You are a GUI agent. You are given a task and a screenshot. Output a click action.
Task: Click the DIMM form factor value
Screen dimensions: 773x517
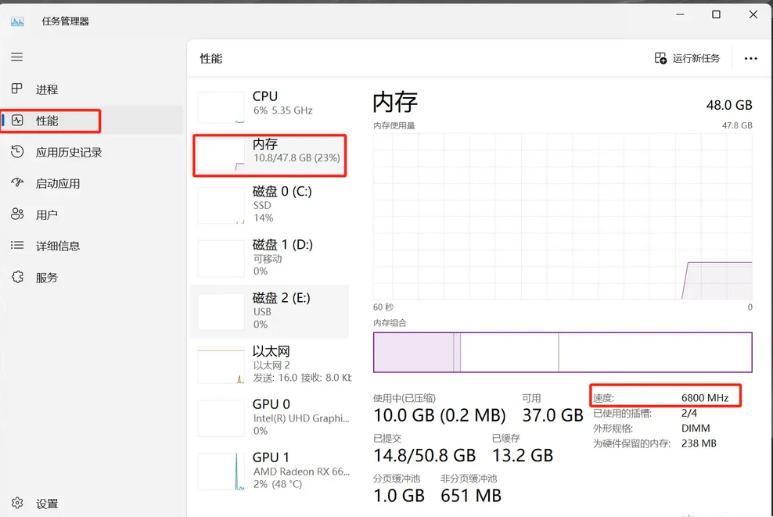click(x=696, y=428)
